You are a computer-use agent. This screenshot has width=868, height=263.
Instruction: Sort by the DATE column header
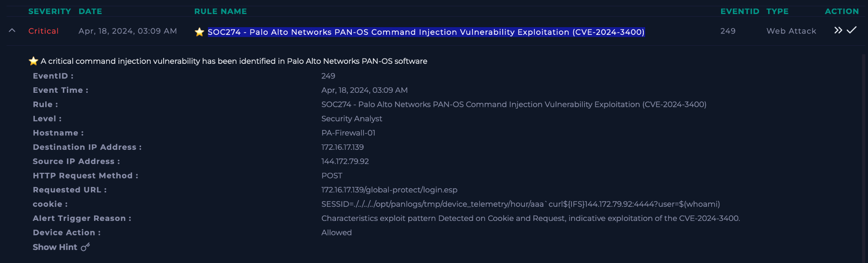tap(90, 11)
